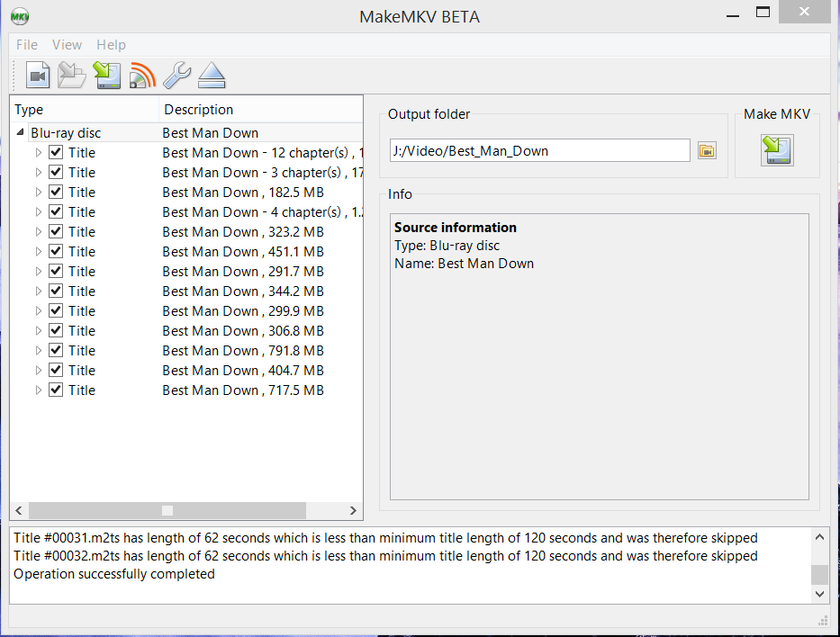Expand the 451.1 MB title row

click(x=38, y=252)
